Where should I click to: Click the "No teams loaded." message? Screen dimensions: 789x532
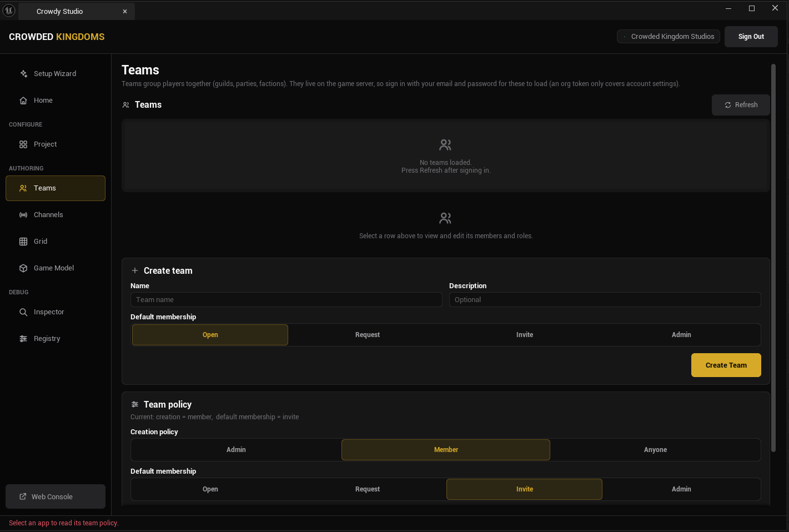coord(445,163)
